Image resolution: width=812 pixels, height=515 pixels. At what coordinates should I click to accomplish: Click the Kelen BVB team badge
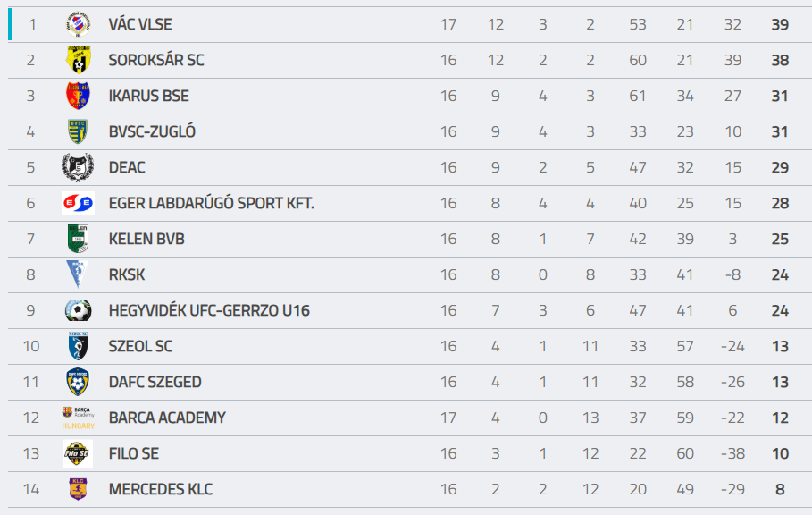click(78, 239)
